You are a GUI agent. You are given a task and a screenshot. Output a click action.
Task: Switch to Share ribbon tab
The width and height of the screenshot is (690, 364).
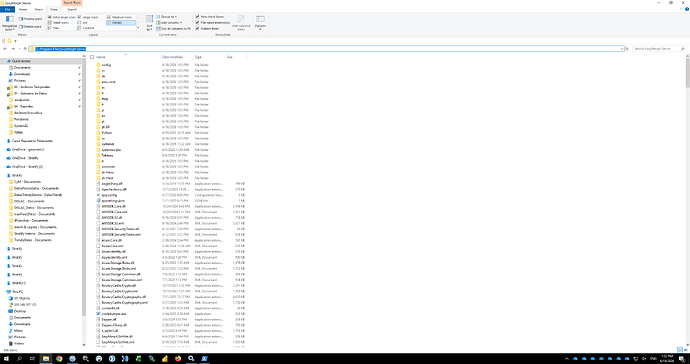[x=39, y=9]
